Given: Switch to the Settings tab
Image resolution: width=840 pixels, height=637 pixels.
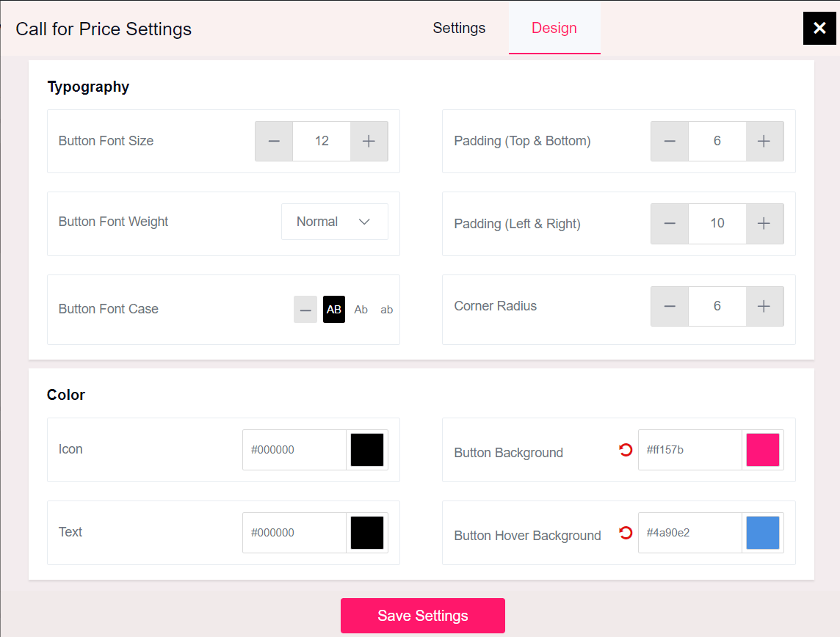Looking at the screenshot, I should click(458, 28).
